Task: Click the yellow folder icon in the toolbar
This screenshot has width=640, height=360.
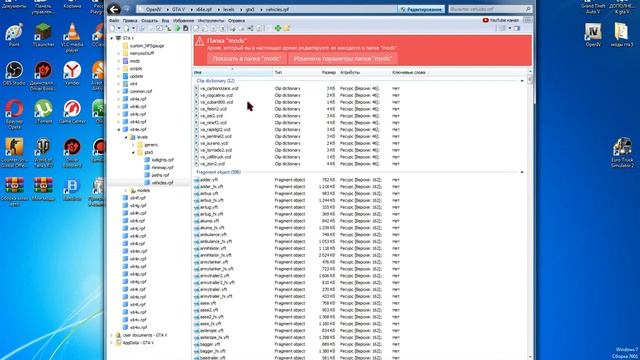Action: (x=287, y=28)
